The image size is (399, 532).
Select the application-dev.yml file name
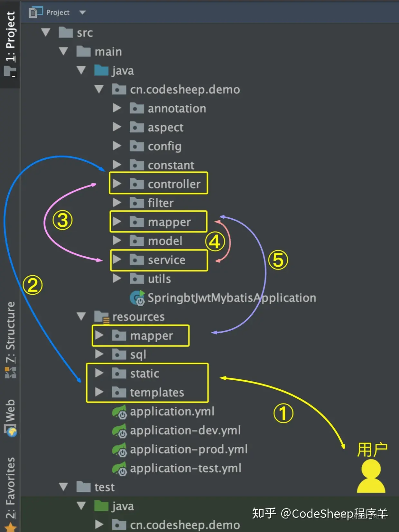coord(185,431)
